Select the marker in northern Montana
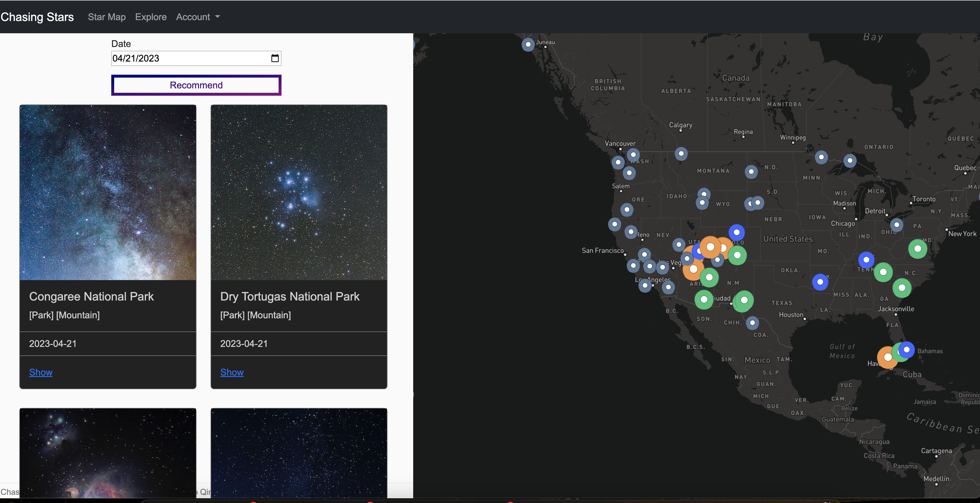The image size is (980, 503). point(681,153)
